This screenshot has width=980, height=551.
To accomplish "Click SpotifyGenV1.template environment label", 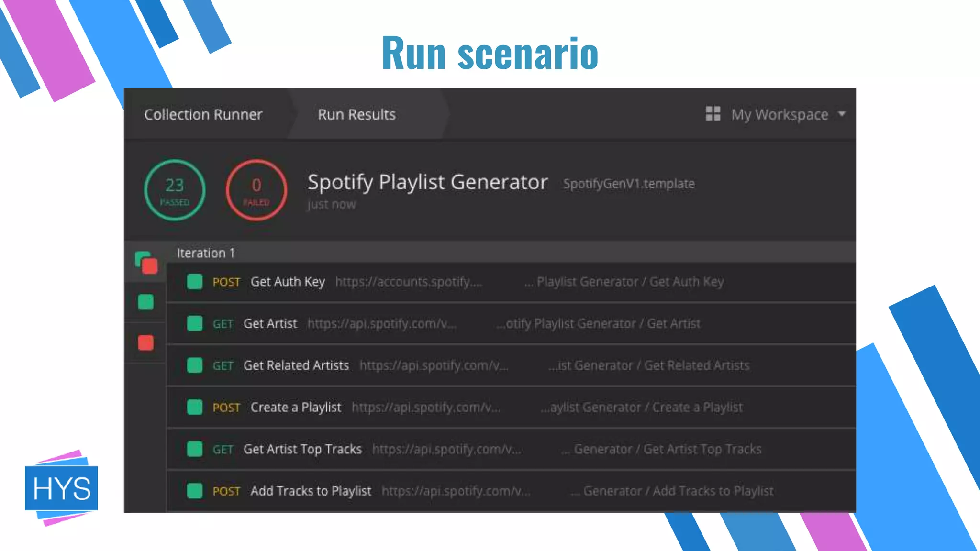I will 629,184.
